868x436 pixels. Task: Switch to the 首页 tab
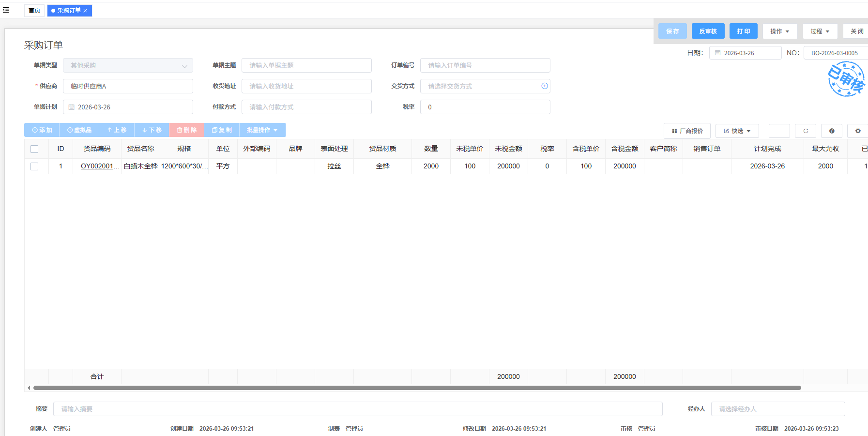34,11
